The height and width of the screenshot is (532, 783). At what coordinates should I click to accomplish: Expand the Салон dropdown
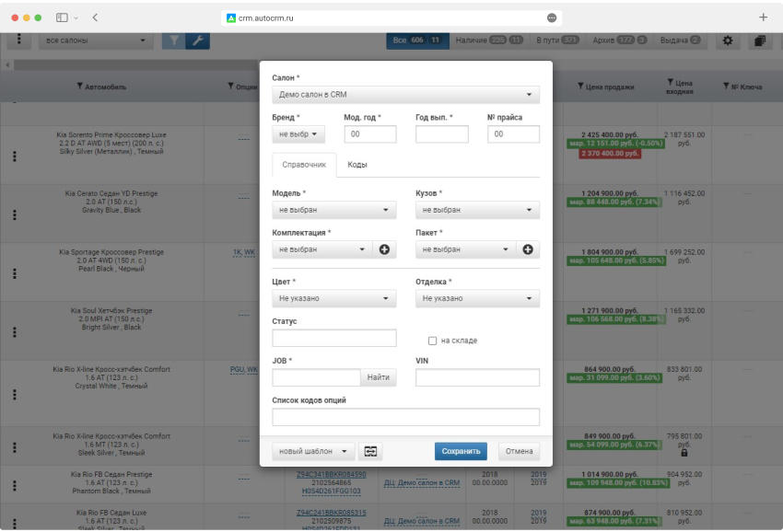tap(405, 95)
